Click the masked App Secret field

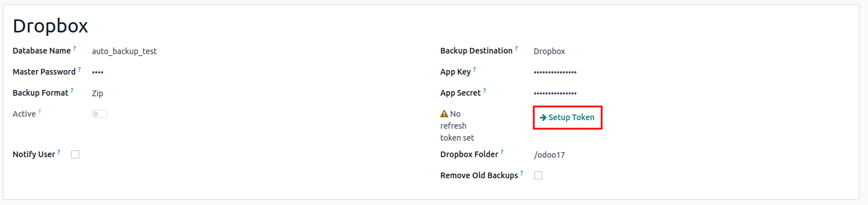click(555, 93)
